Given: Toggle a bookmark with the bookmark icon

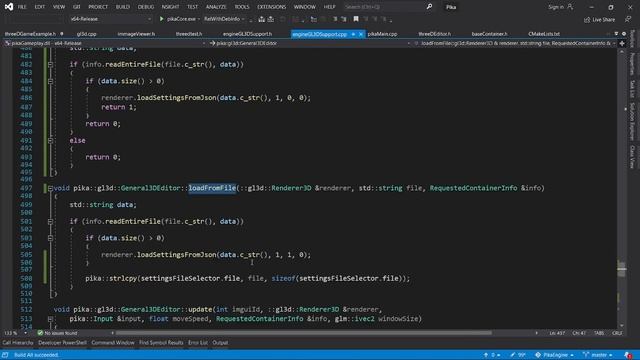Looking at the screenshot, I should tap(356, 19).
